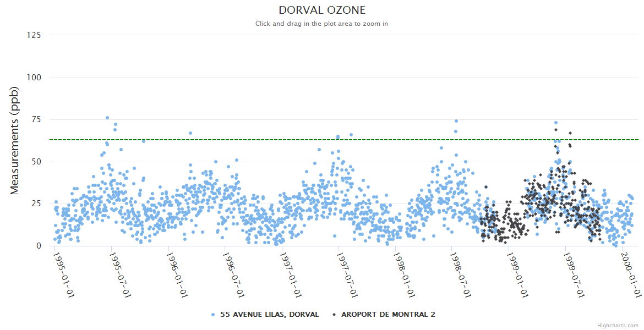Open the Highcharts.com credit link
The height and width of the screenshot is (330, 644).
tap(618, 326)
